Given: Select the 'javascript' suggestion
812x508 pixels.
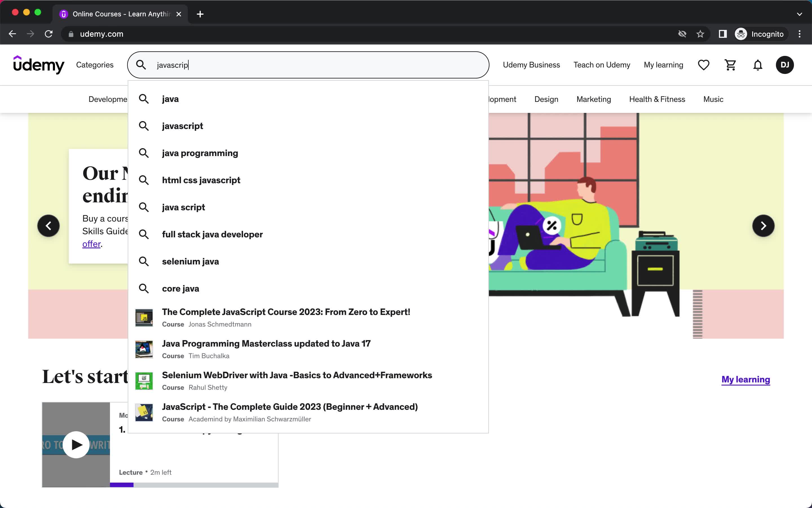Looking at the screenshot, I should 308,126.
